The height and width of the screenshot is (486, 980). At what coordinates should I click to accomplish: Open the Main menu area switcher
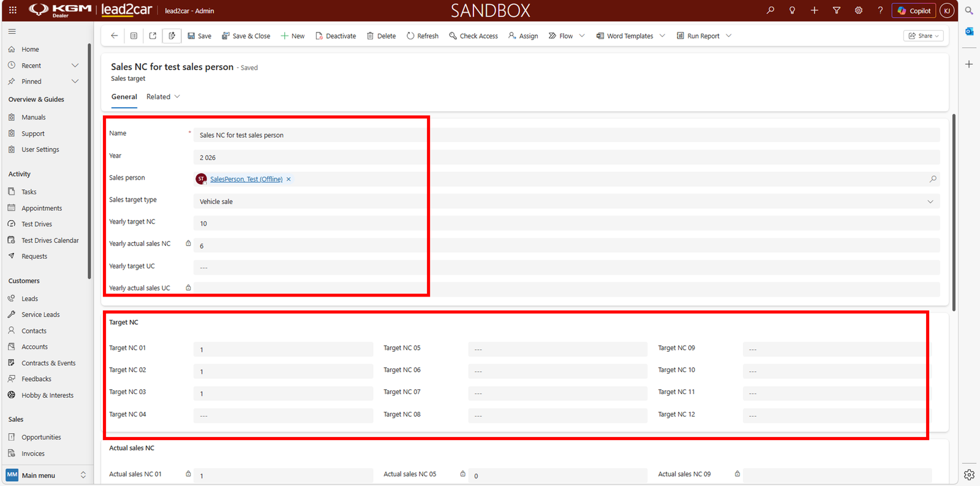pyautogui.click(x=46, y=476)
